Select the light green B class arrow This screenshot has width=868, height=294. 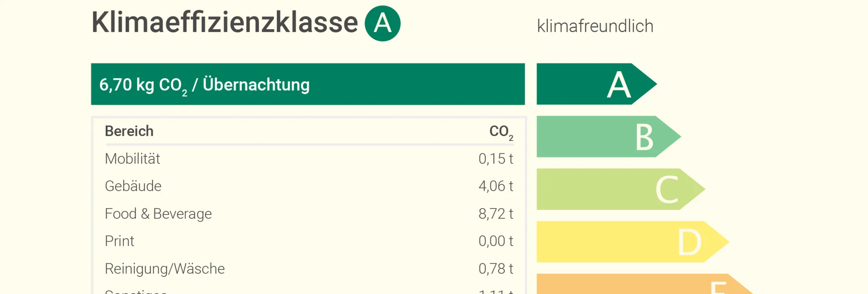(607, 136)
